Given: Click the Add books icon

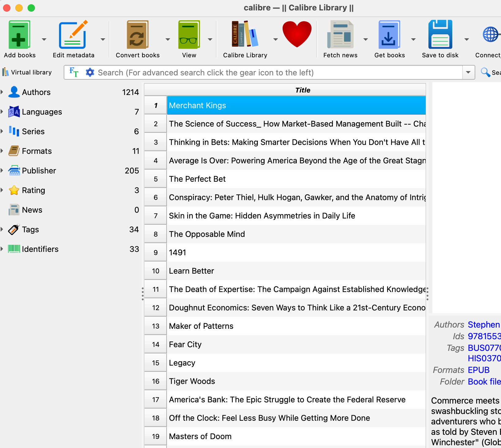Looking at the screenshot, I should tap(19, 35).
